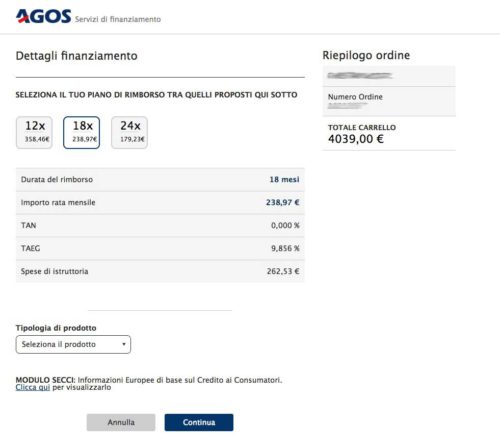Click the MODULO SECCI label
This screenshot has width=500, height=448.
46,380
